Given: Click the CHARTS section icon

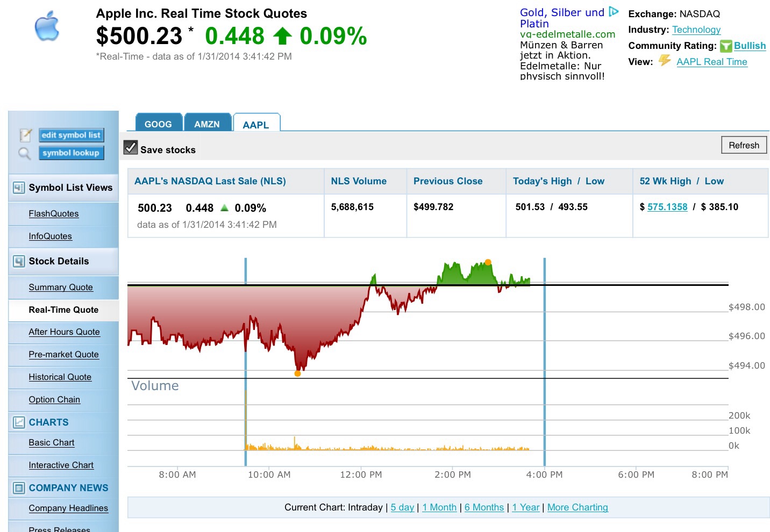Looking at the screenshot, I should 19,422.
